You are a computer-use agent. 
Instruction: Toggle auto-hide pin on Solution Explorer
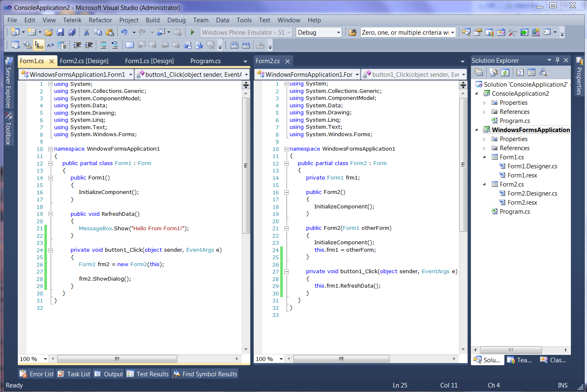(x=557, y=60)
